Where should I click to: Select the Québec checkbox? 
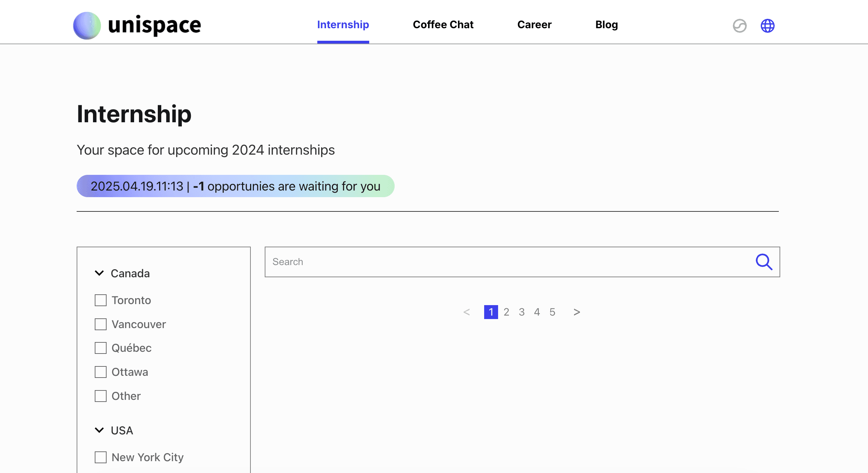coord(101,348)
